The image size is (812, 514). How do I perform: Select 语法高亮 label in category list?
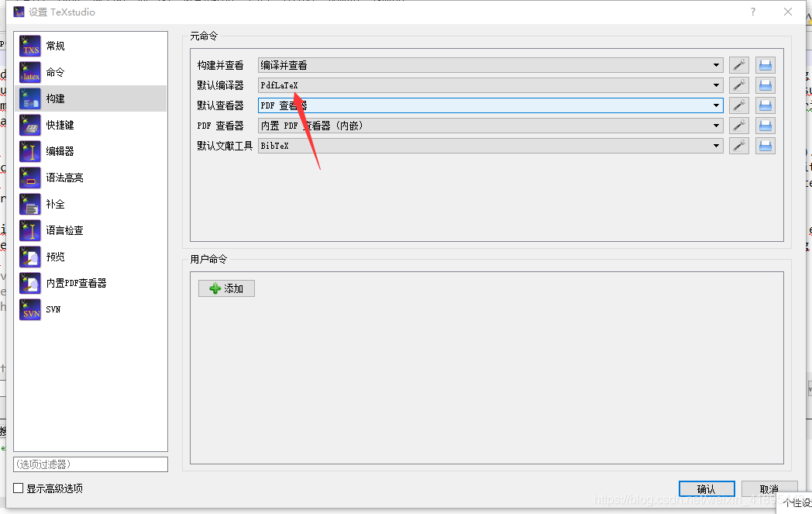pyautogui.click(x=65, y=178)
